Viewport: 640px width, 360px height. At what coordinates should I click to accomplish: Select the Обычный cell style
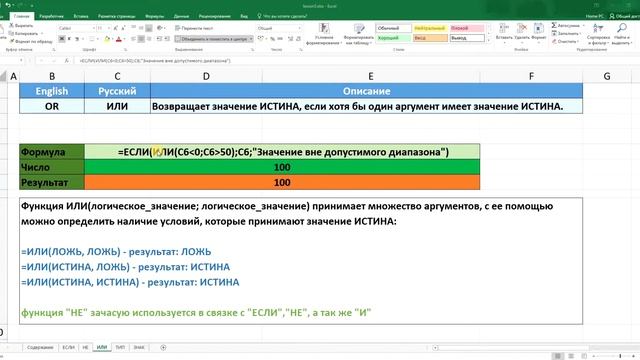tap(393, 28)
